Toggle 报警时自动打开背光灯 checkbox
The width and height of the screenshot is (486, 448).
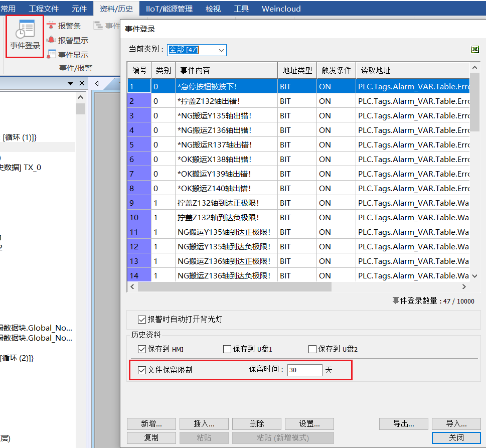pos(142,319)
